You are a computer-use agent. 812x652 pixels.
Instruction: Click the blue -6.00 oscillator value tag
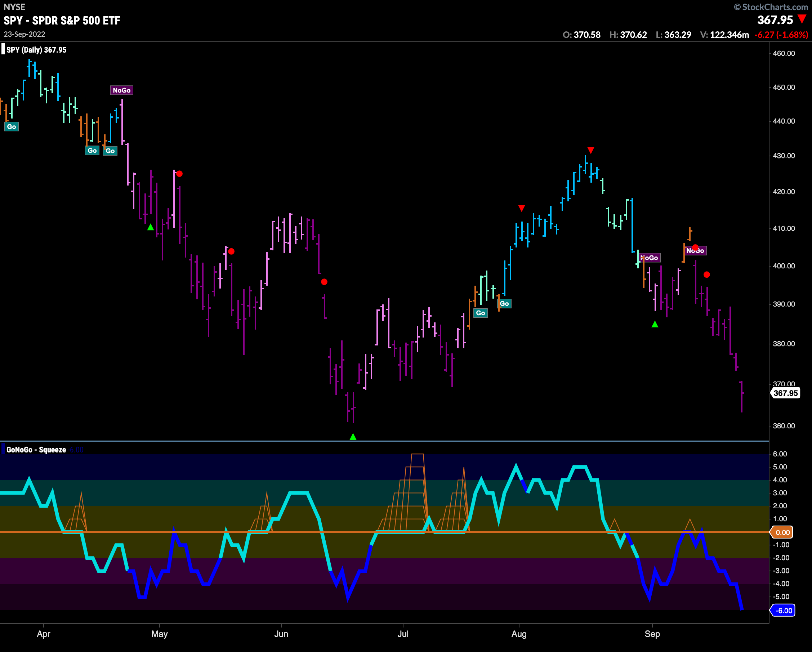tap(783, 611)
